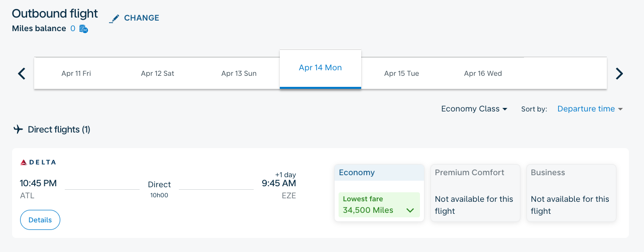644x252 pixels.
Task: Select the Business fare card
Action: click(571, 193)
